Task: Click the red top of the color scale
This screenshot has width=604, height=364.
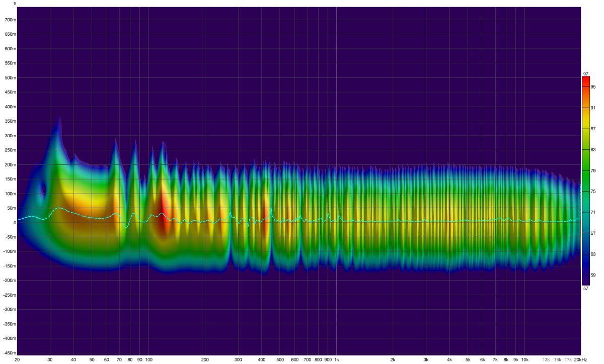Action: (x=585, y=78)
